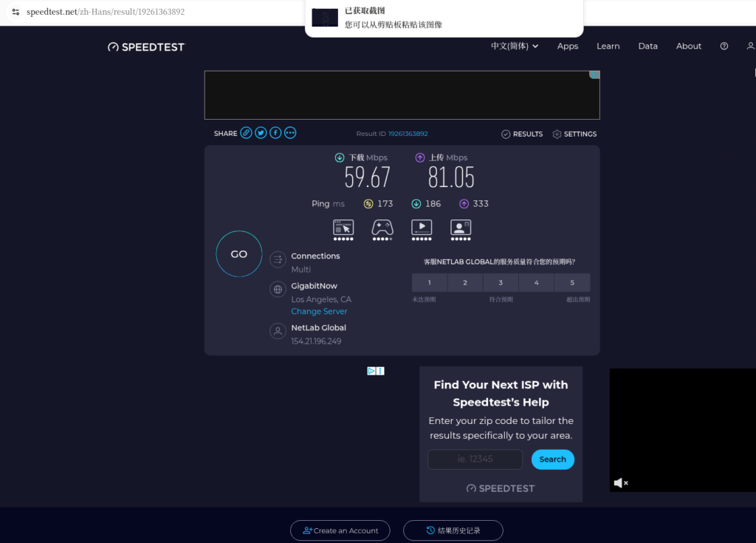Viewport: 756px width, 543px height.
Task: Click the Connections arrows icon
Action: click(x=278, y=260)
